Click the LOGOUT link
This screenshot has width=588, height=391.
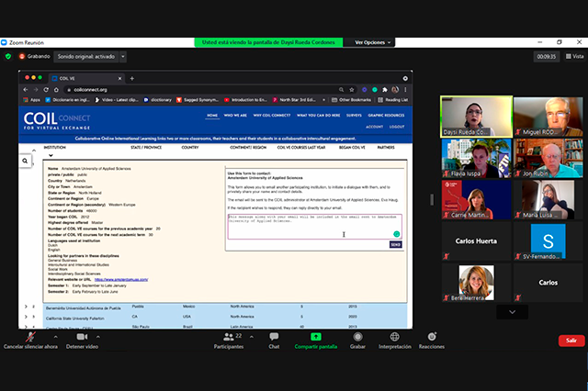tap(397, 127)
